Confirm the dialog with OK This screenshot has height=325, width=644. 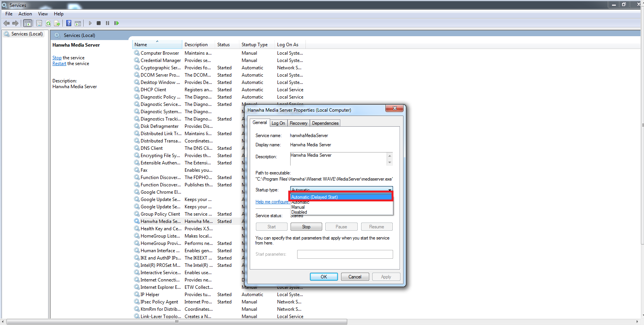point(324,277)
